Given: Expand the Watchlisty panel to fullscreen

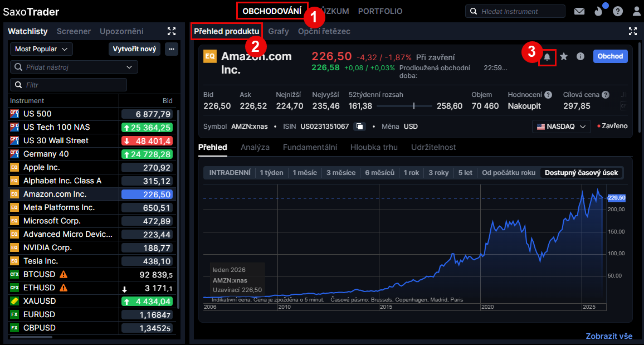Looking at the screenshot, I should coord(172,31).
